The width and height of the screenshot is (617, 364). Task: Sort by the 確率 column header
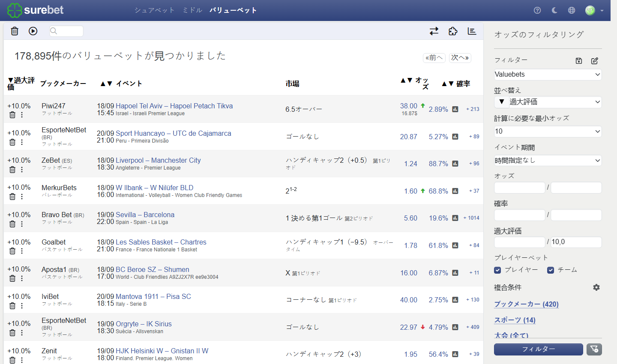(456, 84)
